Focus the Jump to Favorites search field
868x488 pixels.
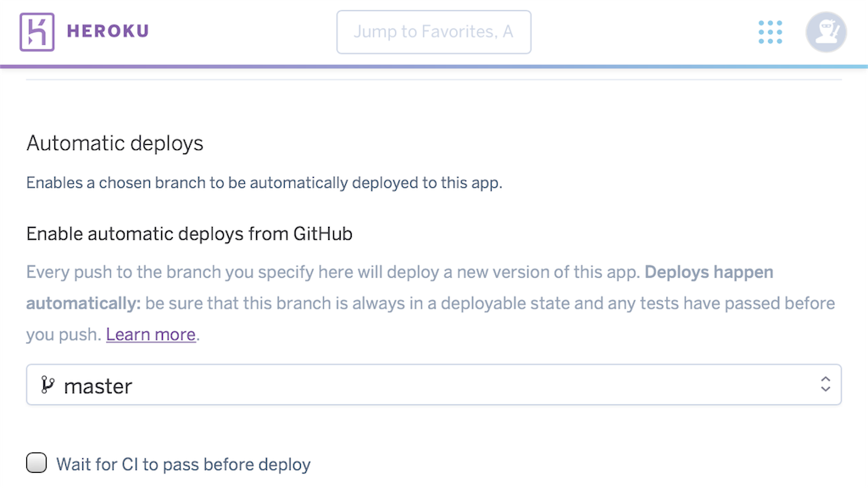click(433, 32)
